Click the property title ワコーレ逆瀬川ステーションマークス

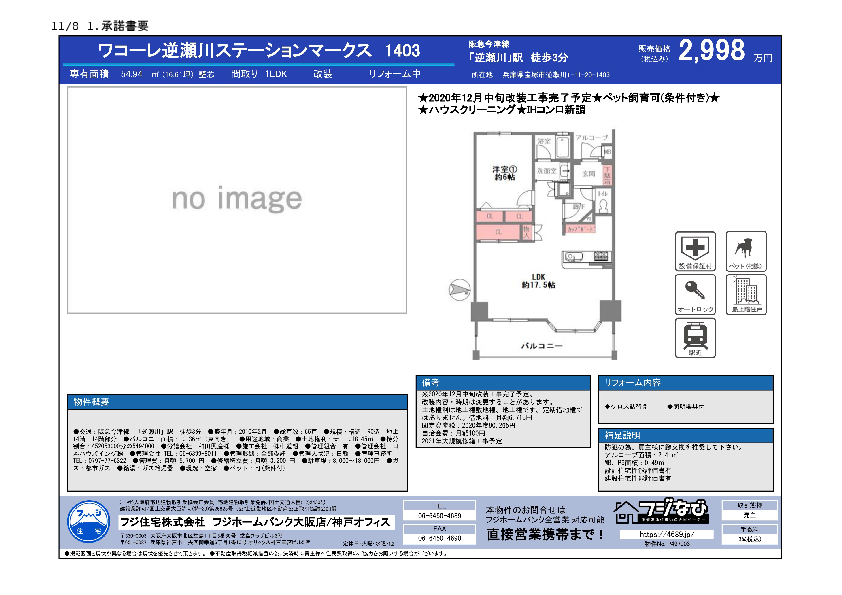click(x=237, y=51)
